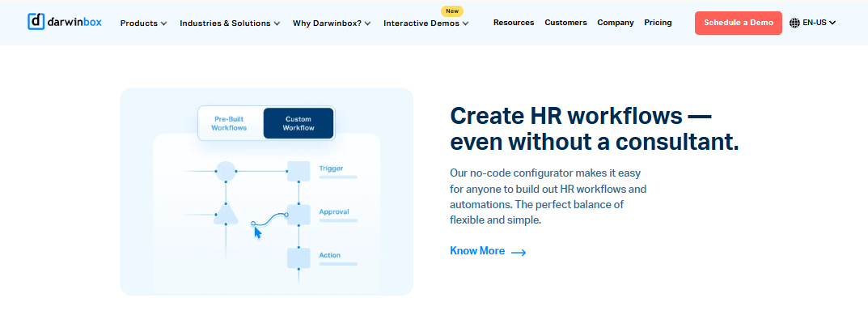Click the workflow diagram illustration

point(266,192)
